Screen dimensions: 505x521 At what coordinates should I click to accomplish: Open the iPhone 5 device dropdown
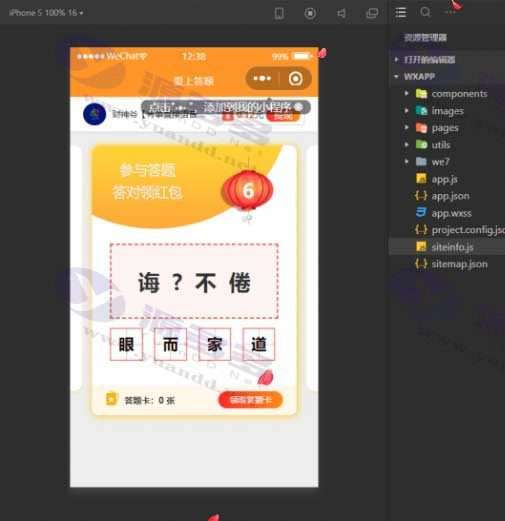coord(46,13)
